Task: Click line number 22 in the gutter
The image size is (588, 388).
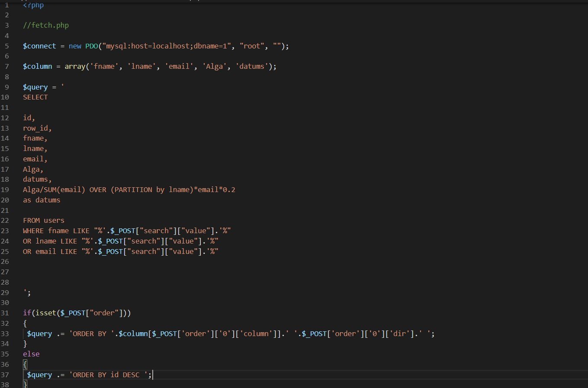Action: [x=5, y=221]
